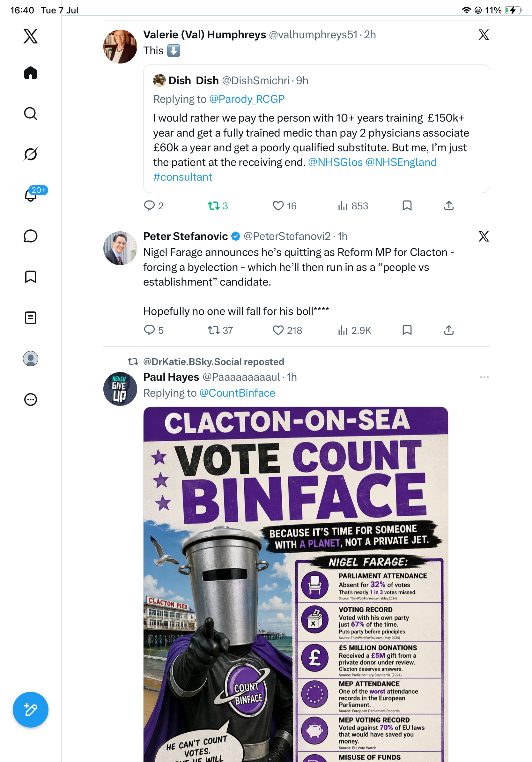Open Messages chat bubble in sidebar
This screenshot has width=532, height=762.
(x=31, y=236)
